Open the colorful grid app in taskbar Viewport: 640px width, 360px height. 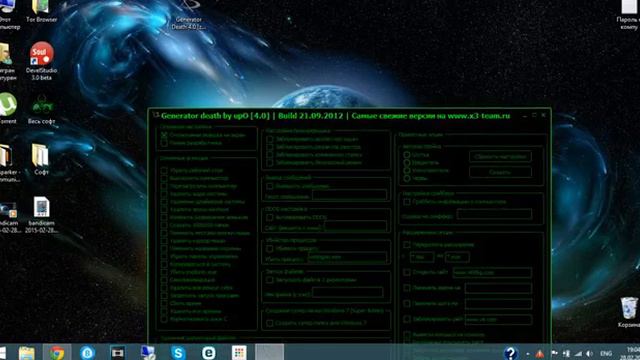click(x=239, y=353)
